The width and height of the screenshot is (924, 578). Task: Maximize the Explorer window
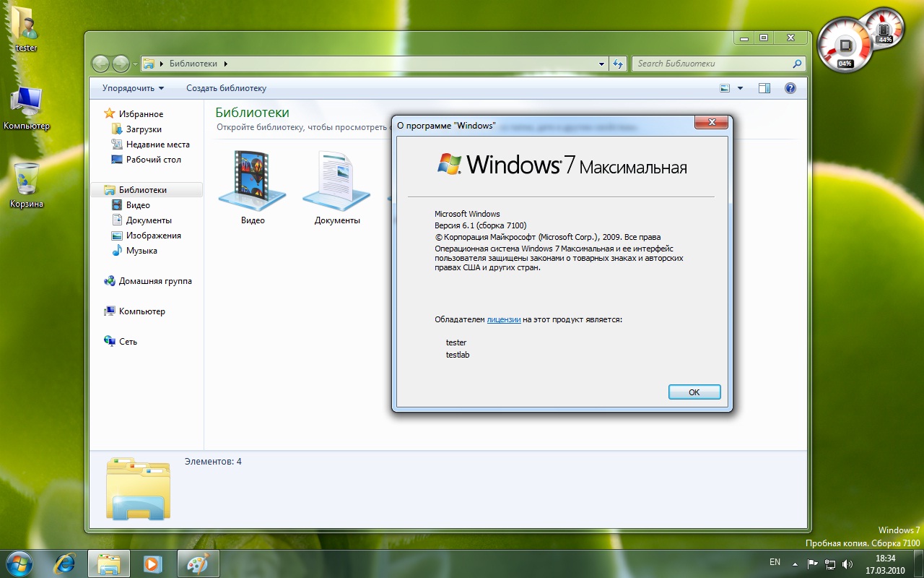764,38
